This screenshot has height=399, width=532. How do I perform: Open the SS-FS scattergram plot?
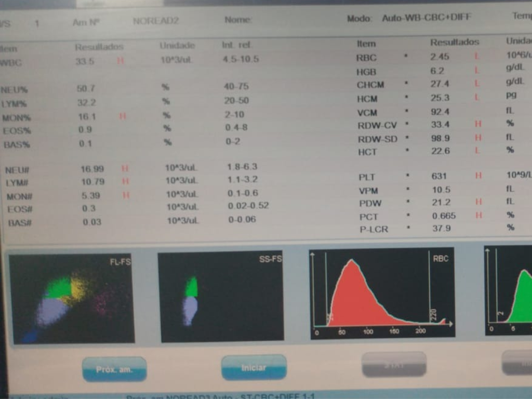click(220, 297)
